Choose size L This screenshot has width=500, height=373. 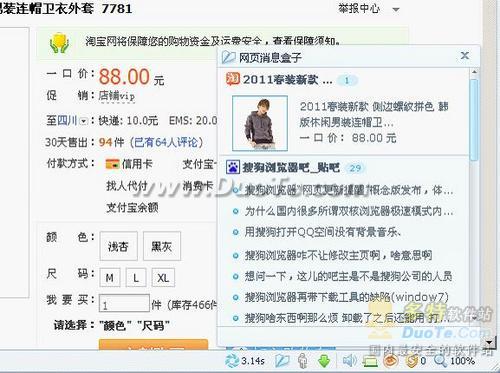point(136,277)
